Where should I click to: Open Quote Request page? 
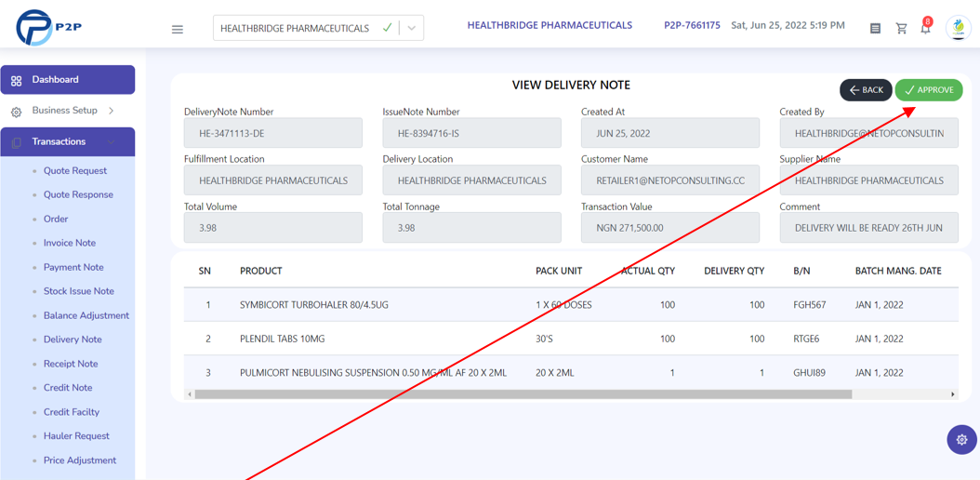[75, 170]
